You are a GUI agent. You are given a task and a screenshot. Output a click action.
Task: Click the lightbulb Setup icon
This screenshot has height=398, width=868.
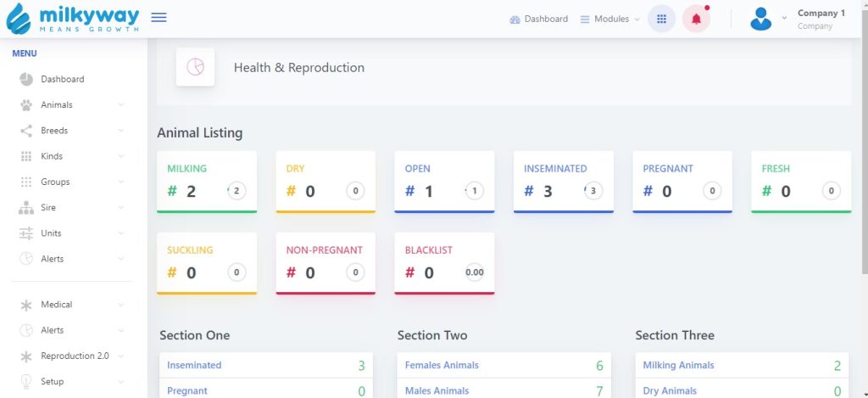point(26,382)
